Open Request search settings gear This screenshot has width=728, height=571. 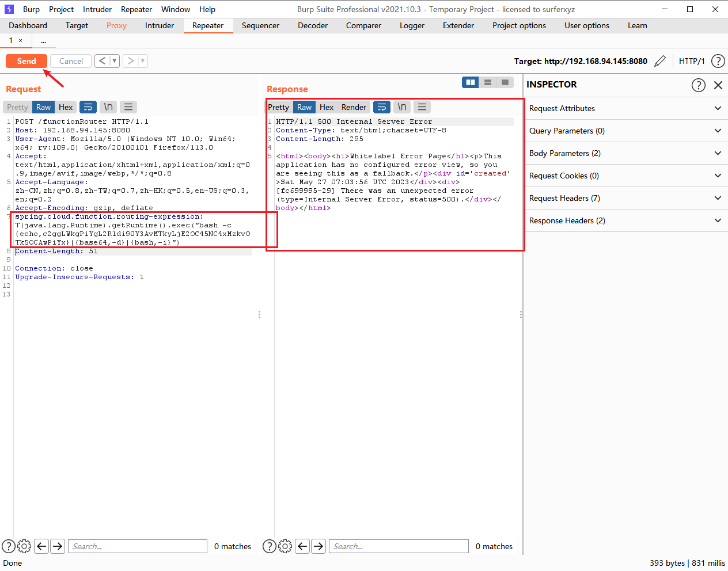(24, 546)
